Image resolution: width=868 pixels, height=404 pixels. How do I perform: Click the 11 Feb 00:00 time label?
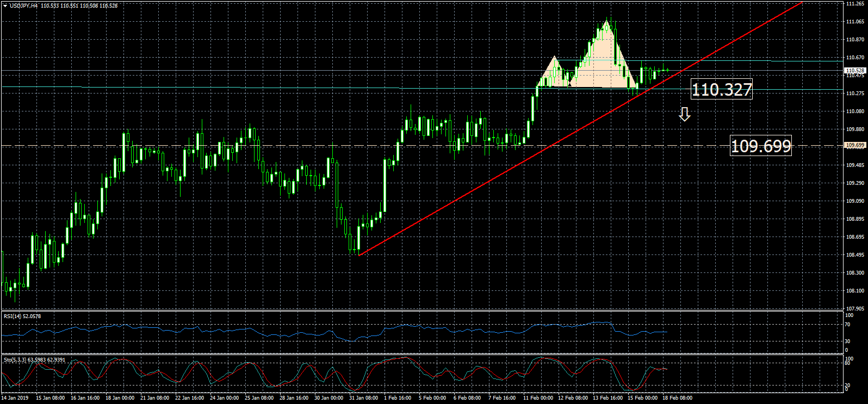pyautogui.click(x=538, y=398)
